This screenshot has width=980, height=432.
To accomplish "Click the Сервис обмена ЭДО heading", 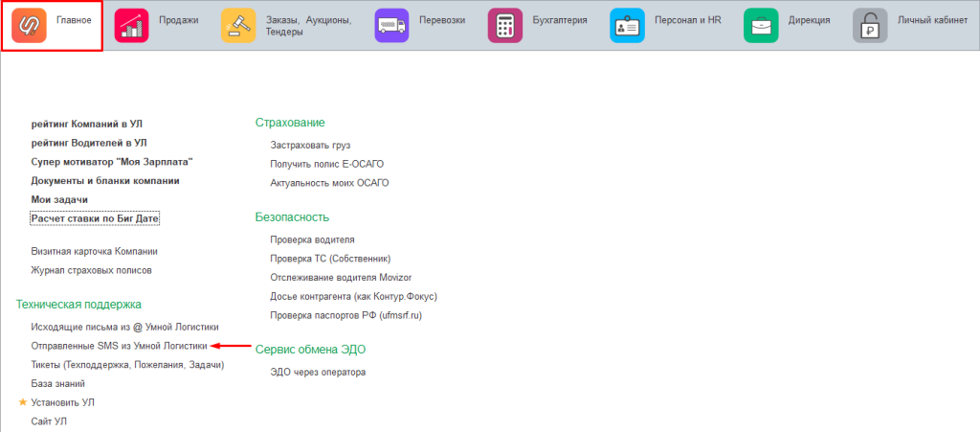I will click(311, 350).
